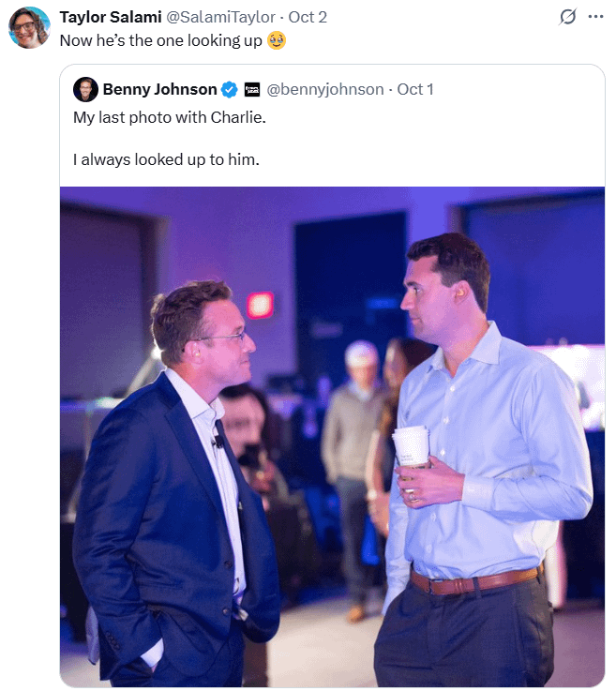
Task: Open the Oct 1 quoted tweet timestamp
Action: [417, 89]
